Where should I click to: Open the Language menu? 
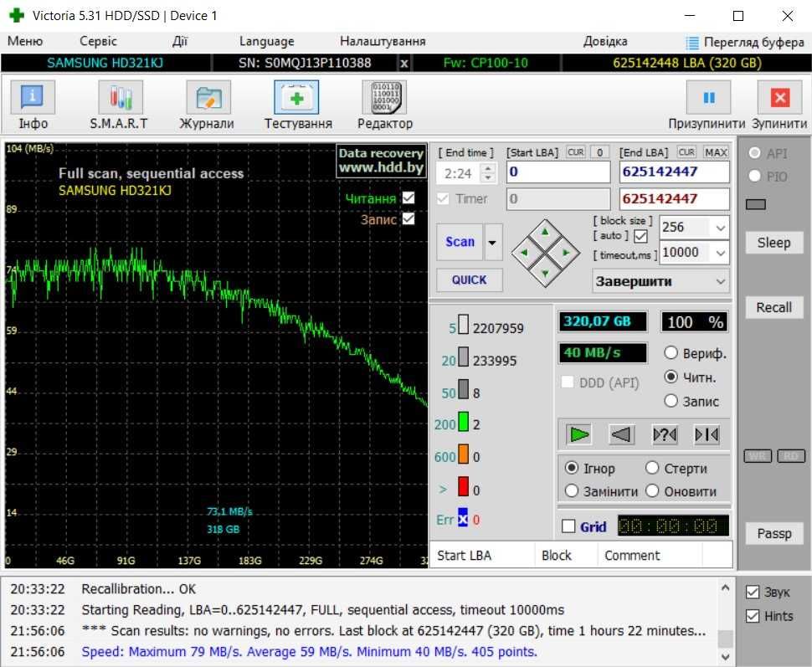point(267,42)
